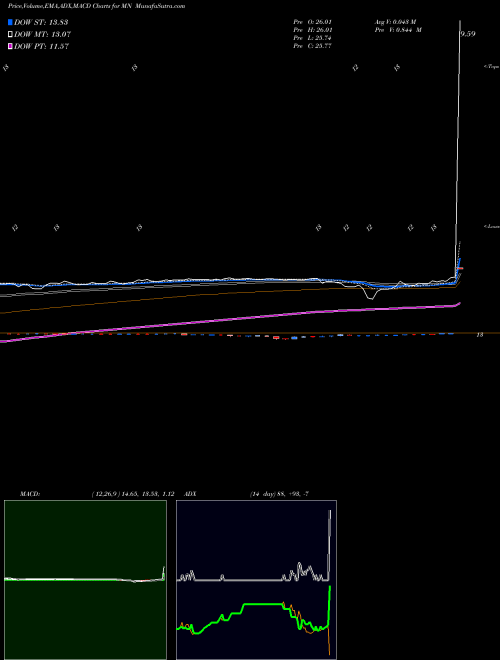
Task: Select the 'DOW PT: 11.57' legend text
Action: (41, 47)
